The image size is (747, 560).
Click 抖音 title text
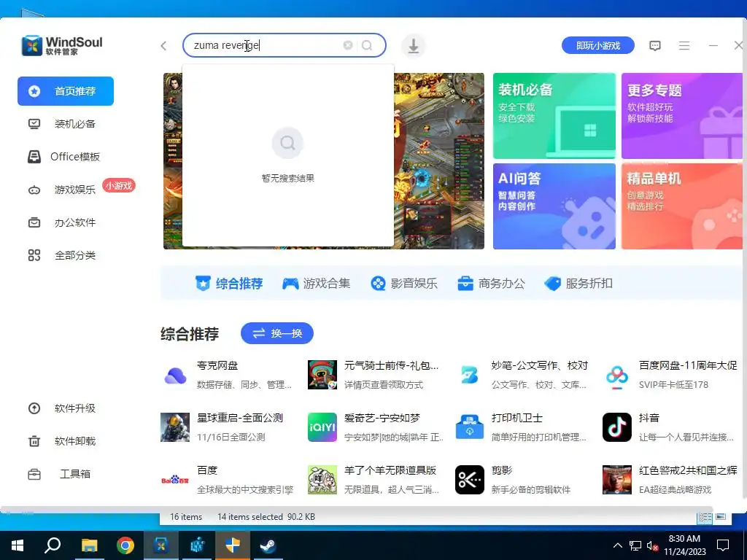tap(649, 418)
